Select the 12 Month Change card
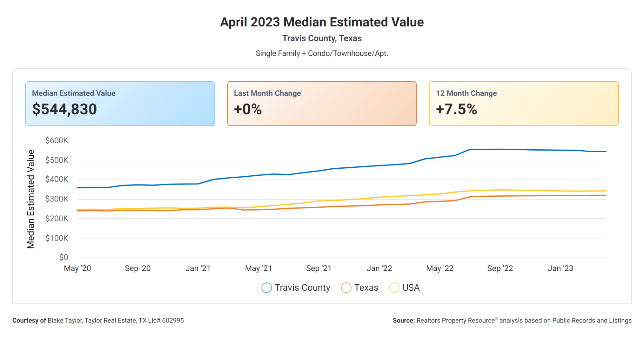This screenshot has width=644, height=338. (x=524, y=103)
